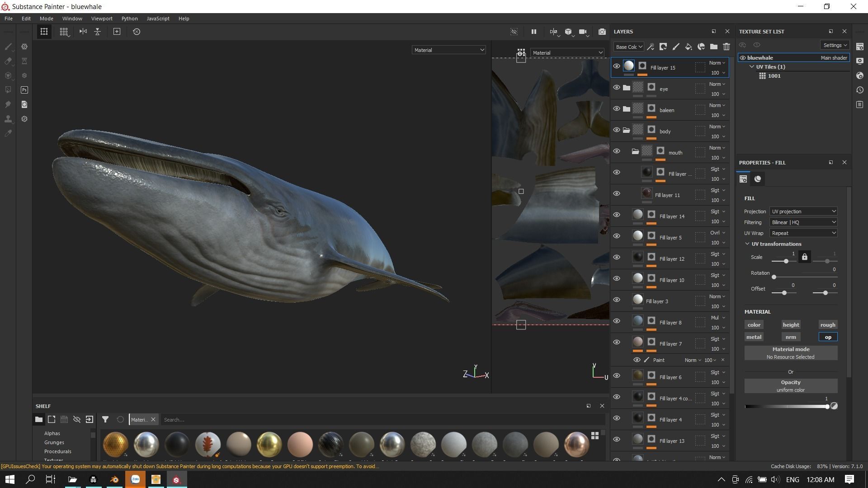This screenshot has height=488, width=868.
Task: Open the Projection dropdown (UV projection)
Action: (803, 211)
